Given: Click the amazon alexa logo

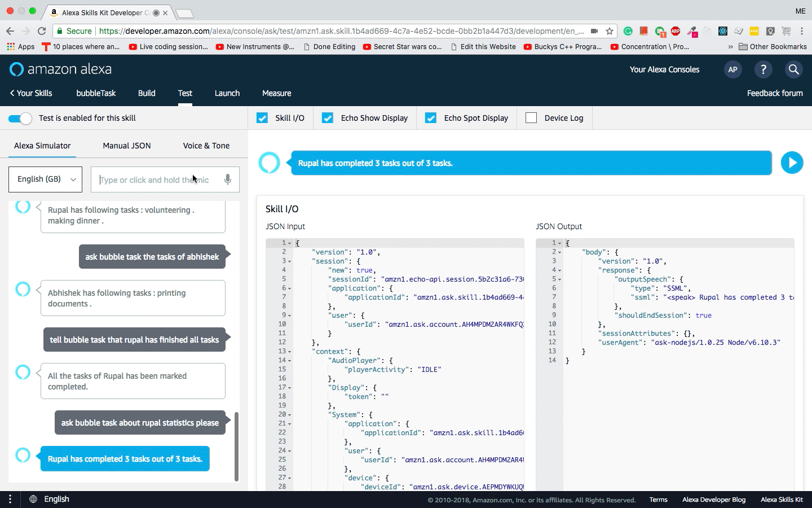Looking at the screenshot, I should point(61,69).
